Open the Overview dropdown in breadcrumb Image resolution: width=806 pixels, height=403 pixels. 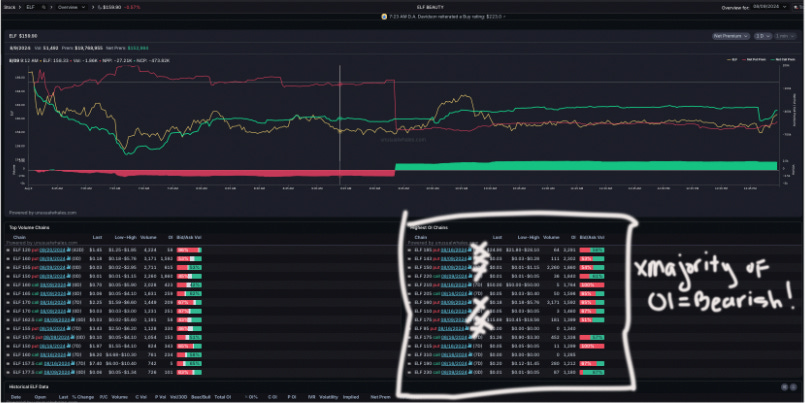[x=71, y=8]
